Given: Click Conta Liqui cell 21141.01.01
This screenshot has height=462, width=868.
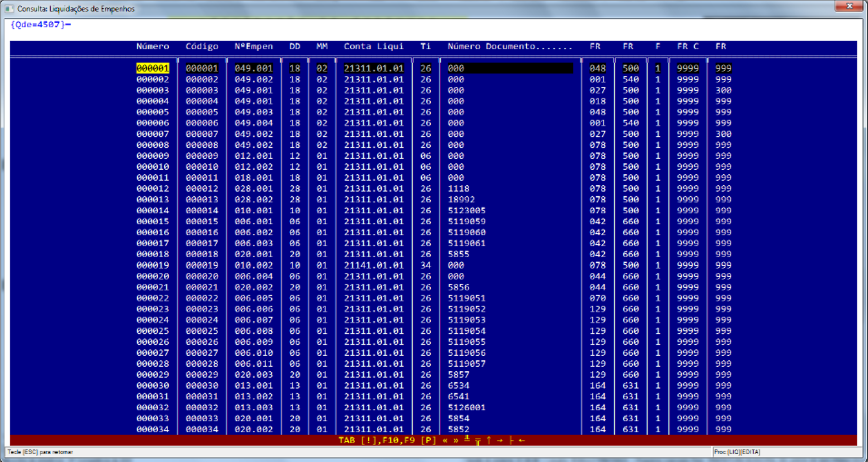Looking at the screenshot, I should (x=374, y=265).
